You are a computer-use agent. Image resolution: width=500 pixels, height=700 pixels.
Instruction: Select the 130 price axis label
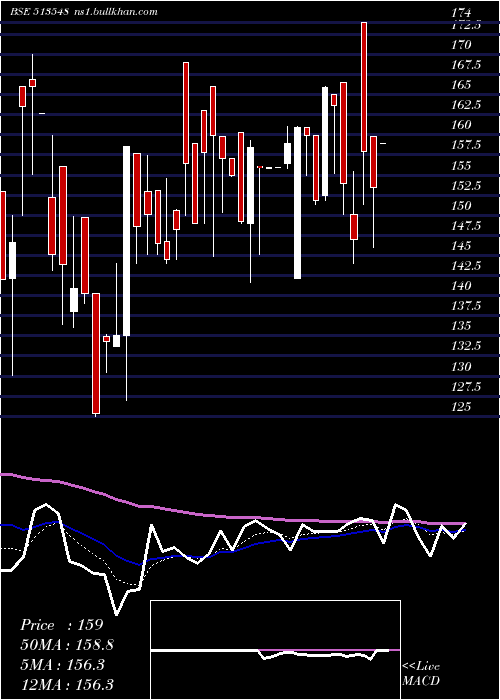(461, 367)
